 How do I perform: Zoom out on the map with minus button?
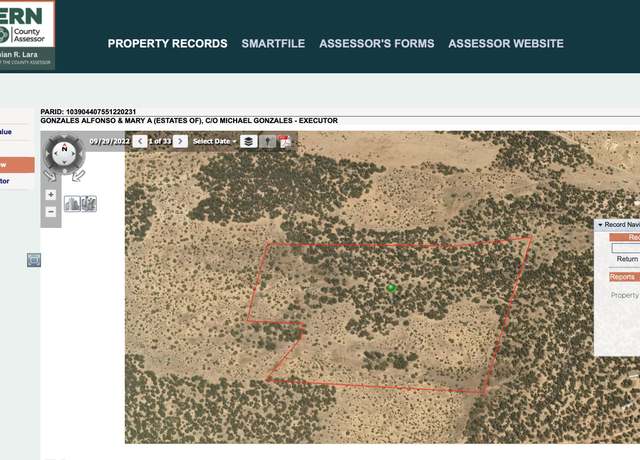(x=51, y=212)
